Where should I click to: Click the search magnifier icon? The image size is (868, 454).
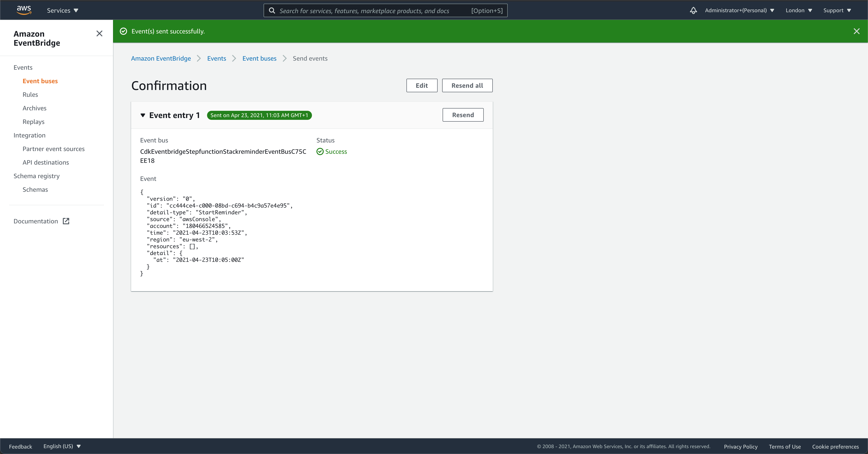click(x=271, y=10)
